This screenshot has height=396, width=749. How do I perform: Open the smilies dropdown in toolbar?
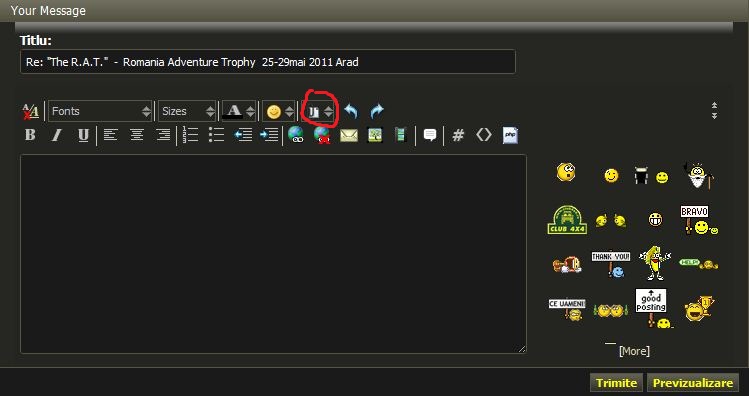pos(278,112)
